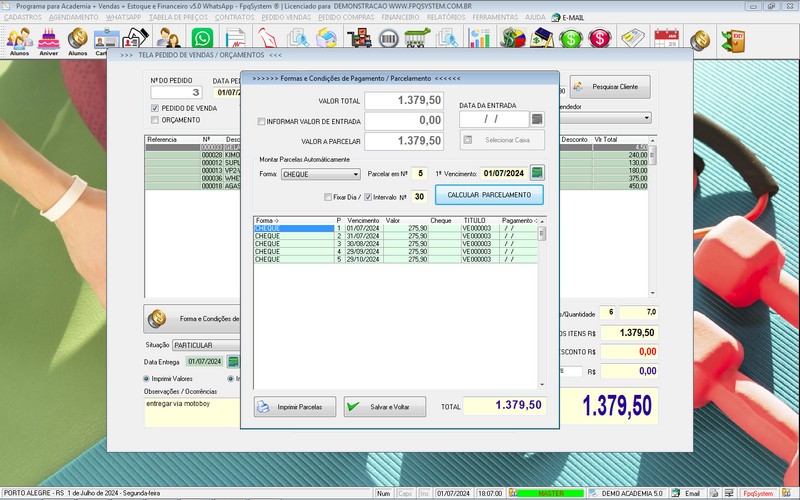This screenshot has height=500, width=800.
Task: Open the FERRAMENTAS menu
Action: (x=495, y=17)
